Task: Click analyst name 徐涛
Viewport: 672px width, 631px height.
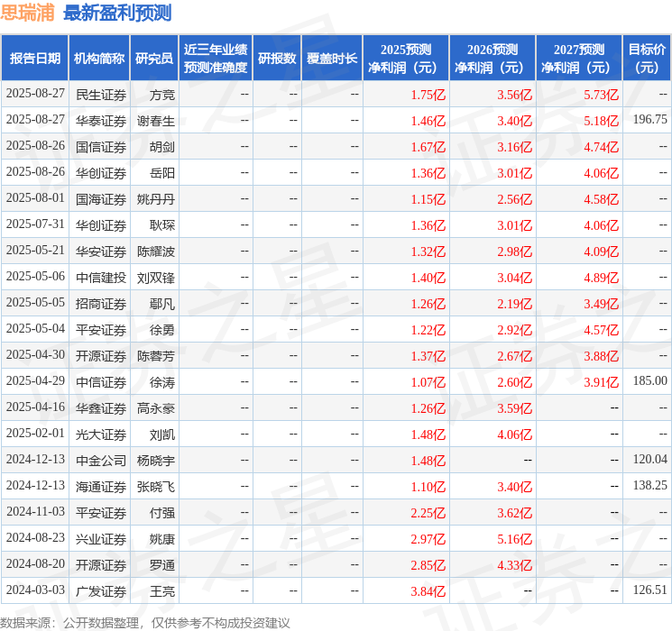Action: [162, 382]
